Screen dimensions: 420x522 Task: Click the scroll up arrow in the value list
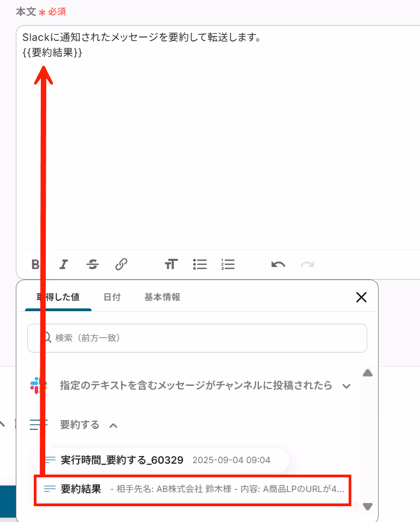367,373
